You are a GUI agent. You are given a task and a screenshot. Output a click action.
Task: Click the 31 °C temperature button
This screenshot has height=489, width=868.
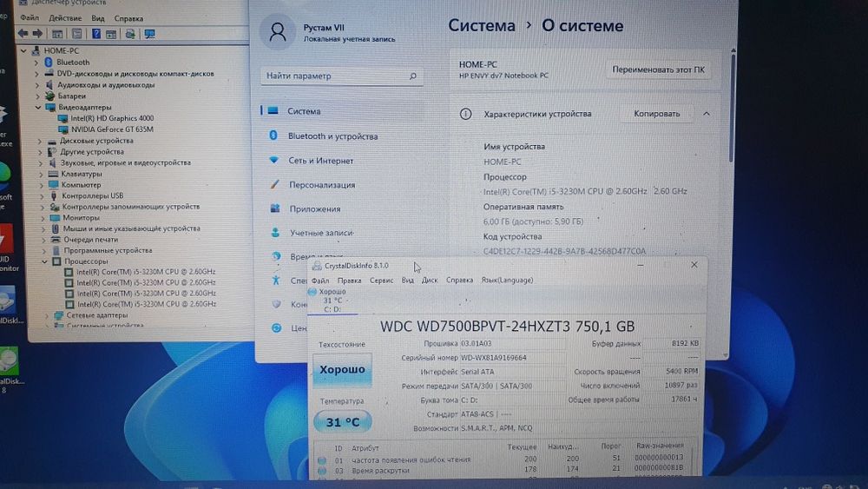(x=343, y=422)
